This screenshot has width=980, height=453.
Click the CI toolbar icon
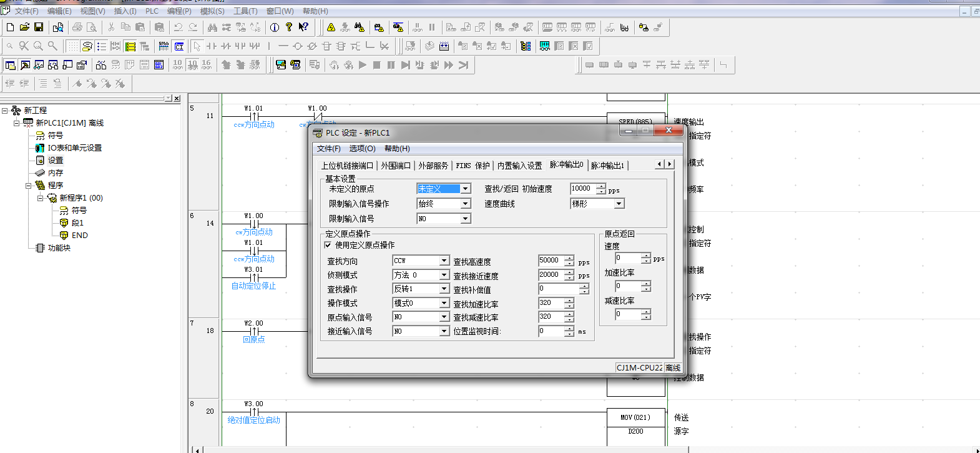click(x=179, y=46)
